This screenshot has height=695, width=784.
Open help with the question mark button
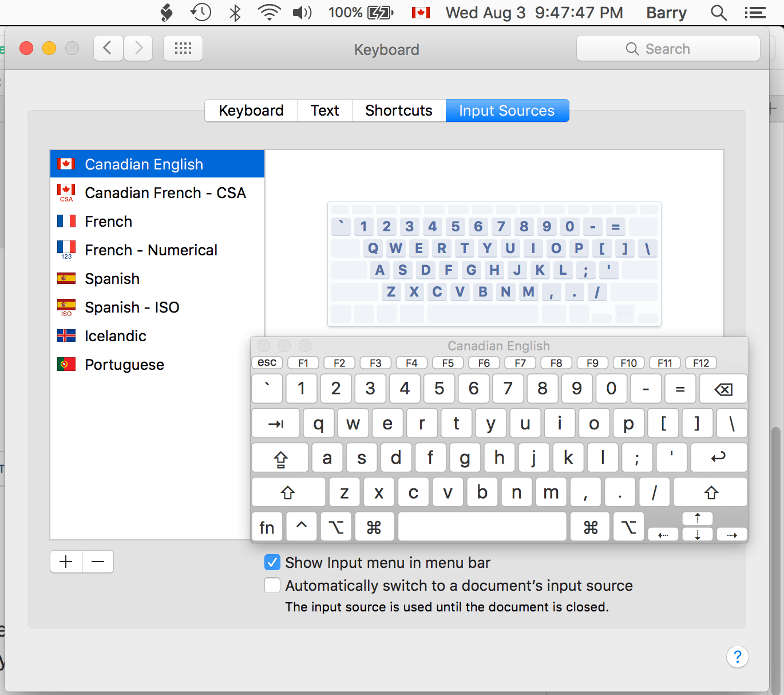pyautogui.click(x=737, y=657)
